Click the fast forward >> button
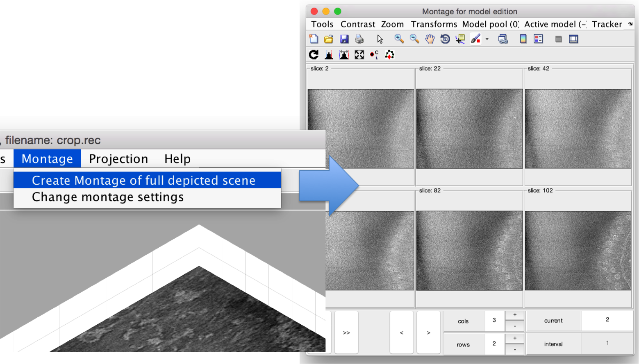This screenshot has width=639, height=364. coord(346,332)
